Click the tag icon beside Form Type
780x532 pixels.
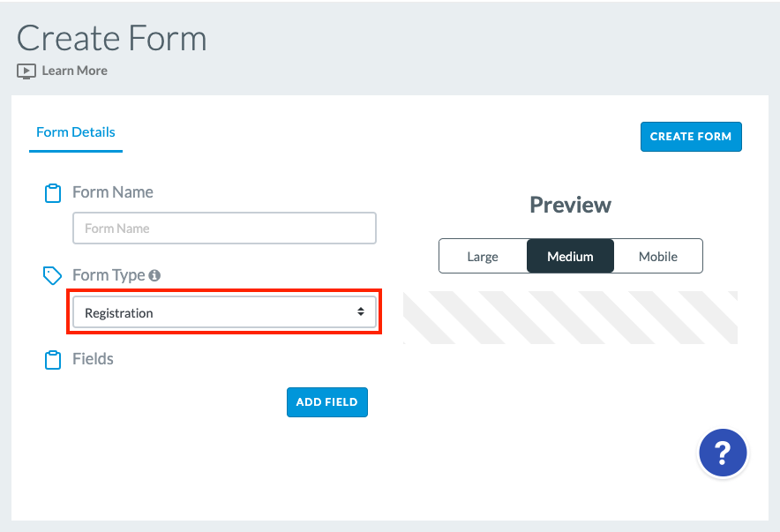(x=52, y=275)
